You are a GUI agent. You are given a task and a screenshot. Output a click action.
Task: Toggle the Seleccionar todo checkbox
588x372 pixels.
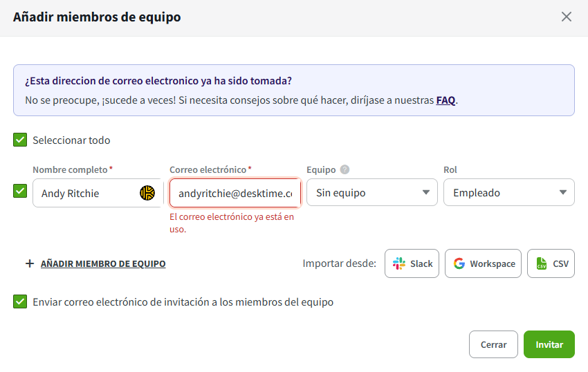coord(20,140)
